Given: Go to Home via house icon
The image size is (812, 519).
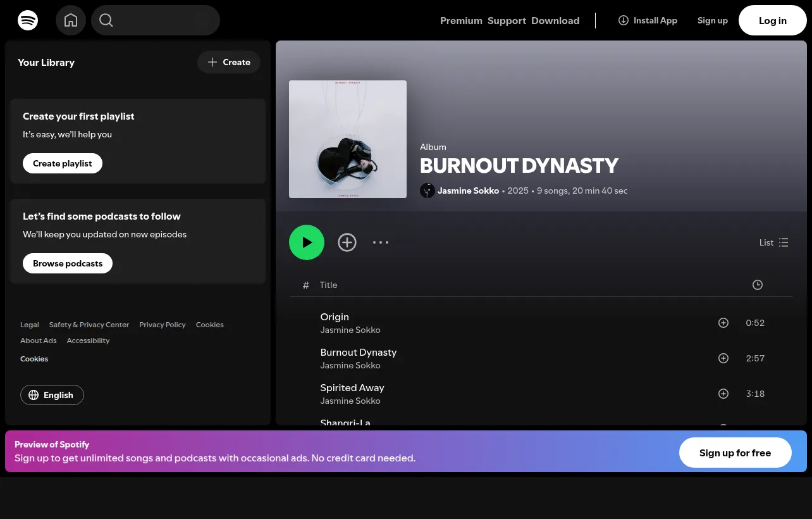Looking at the screenshot, I should [71, 20].
